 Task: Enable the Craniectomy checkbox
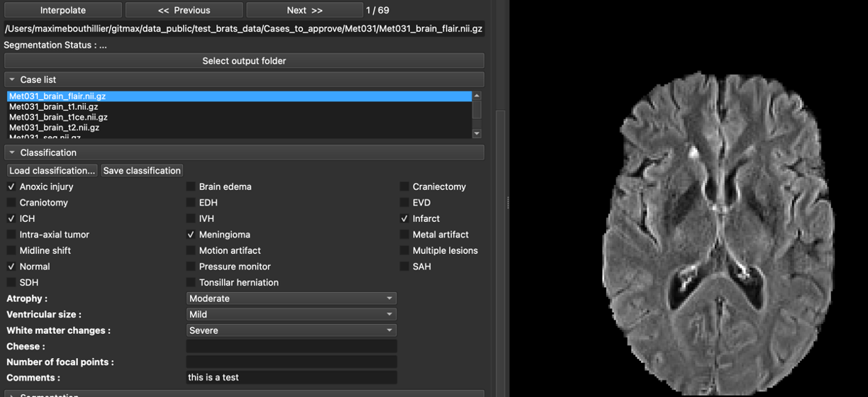tap(404, 186)
